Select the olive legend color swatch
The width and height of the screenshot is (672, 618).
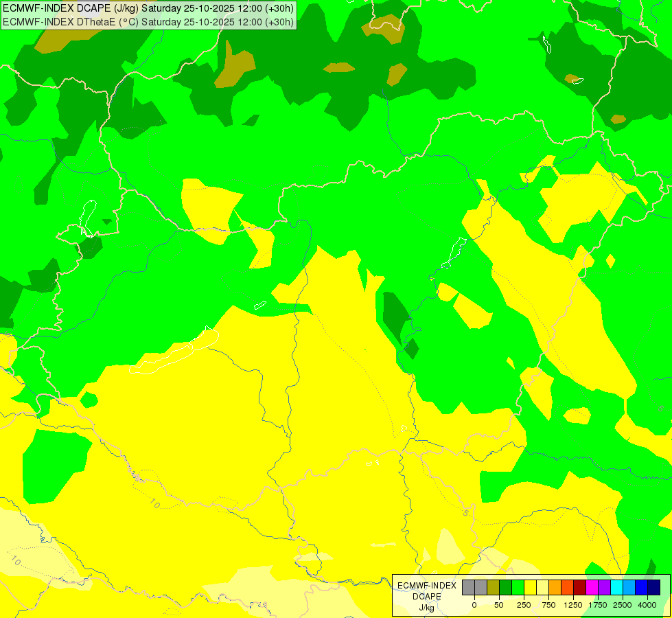click(x=493, y=588)
